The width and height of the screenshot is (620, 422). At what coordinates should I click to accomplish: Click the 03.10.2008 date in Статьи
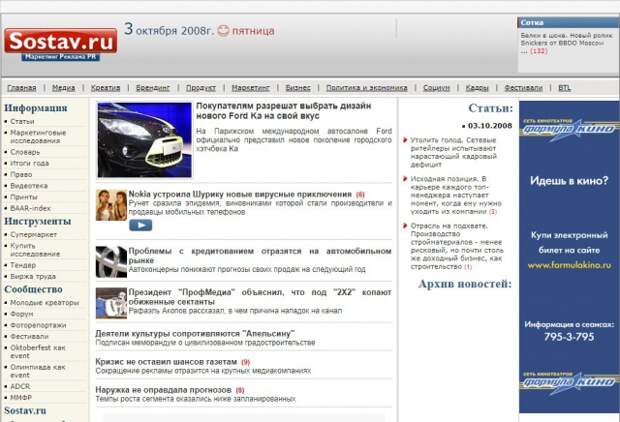tap(490, 125)
